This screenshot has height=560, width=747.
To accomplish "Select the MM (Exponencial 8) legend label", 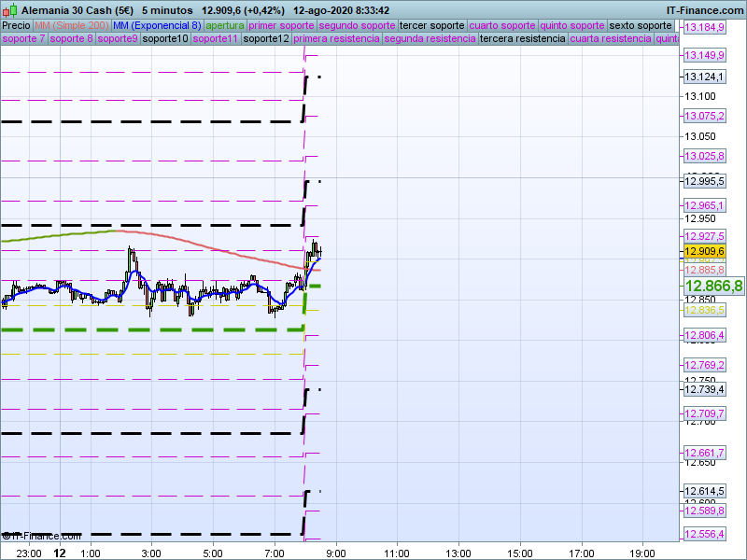I will 157,25.
